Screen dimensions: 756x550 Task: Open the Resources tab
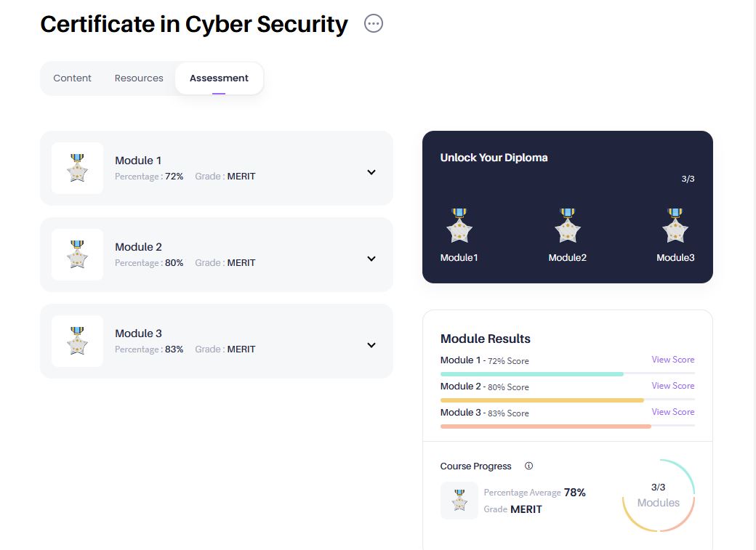tap(138, 78)
